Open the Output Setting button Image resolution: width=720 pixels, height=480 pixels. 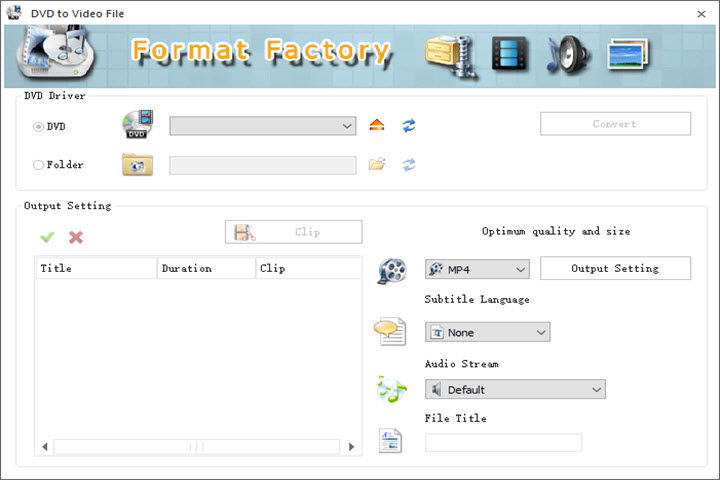click(x=615, y=268)
